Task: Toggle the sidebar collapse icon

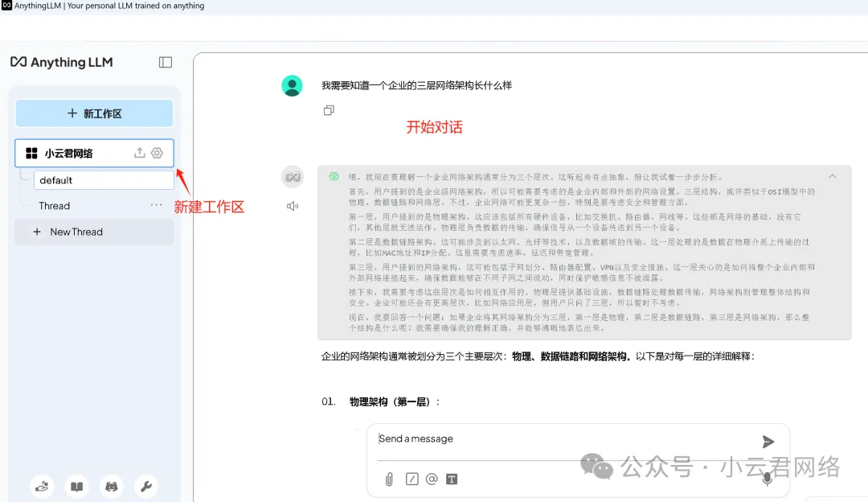Action: point(166,62)
